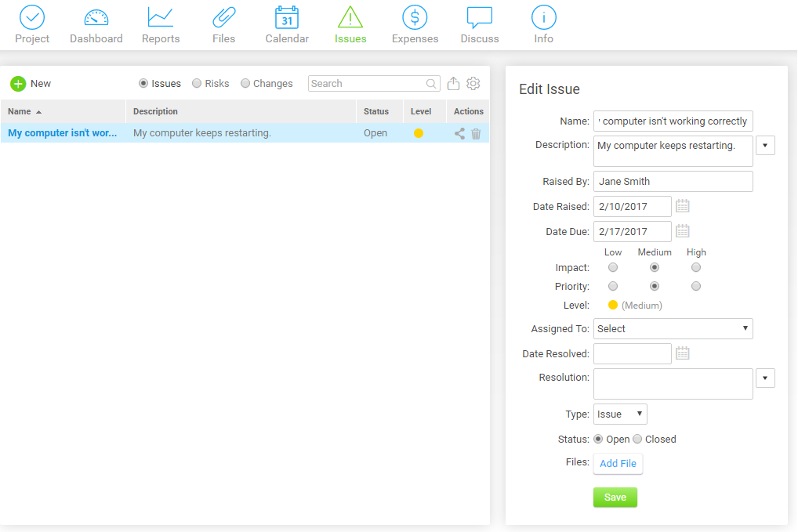
Task: Select the Risks filter radio button
Action: coord(197,83)
